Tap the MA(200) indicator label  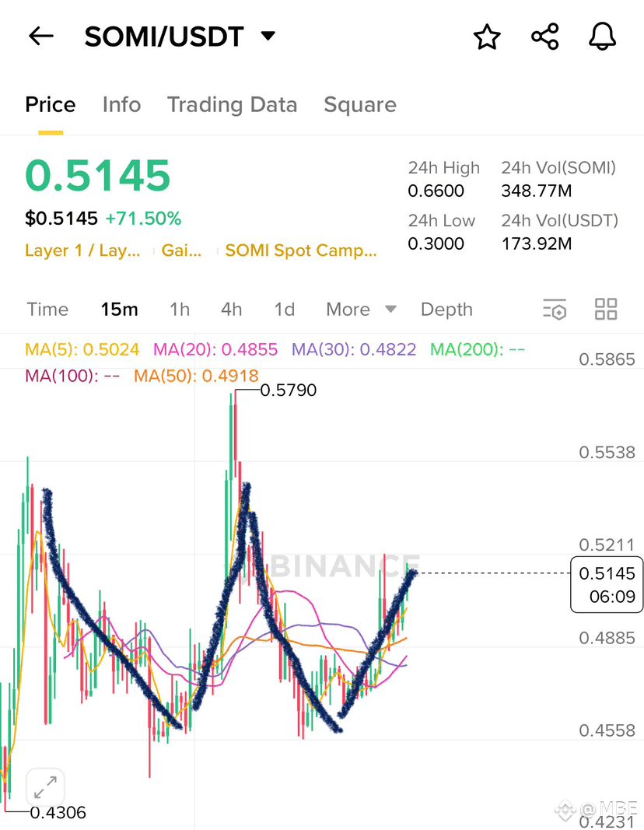click(x=478, y=349)
